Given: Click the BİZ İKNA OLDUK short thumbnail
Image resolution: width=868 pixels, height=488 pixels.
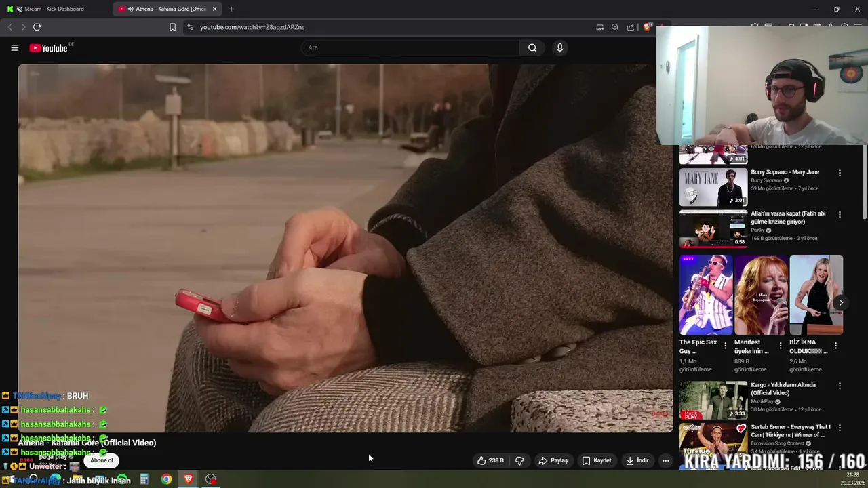Looking at the screenshot, I should [x=816, y=295].
